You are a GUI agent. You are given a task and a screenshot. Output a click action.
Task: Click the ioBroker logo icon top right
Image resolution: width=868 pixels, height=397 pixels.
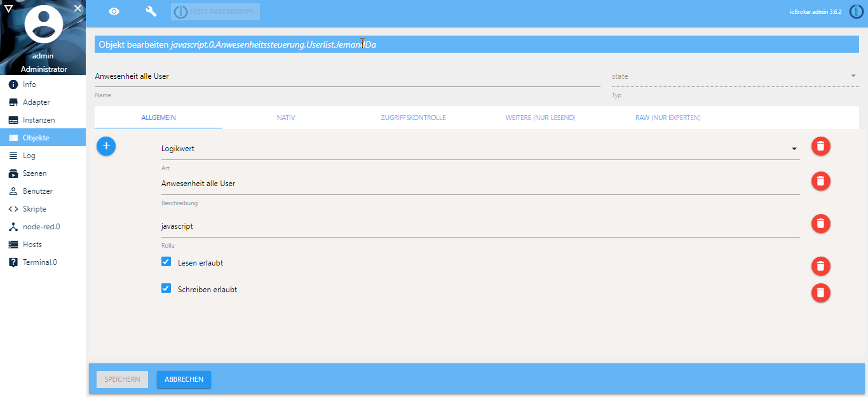tap(857, 11)
